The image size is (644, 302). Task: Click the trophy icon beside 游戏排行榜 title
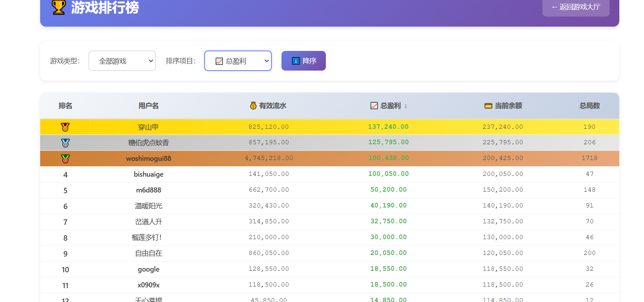pyautogui.click(x=59, y=7)
